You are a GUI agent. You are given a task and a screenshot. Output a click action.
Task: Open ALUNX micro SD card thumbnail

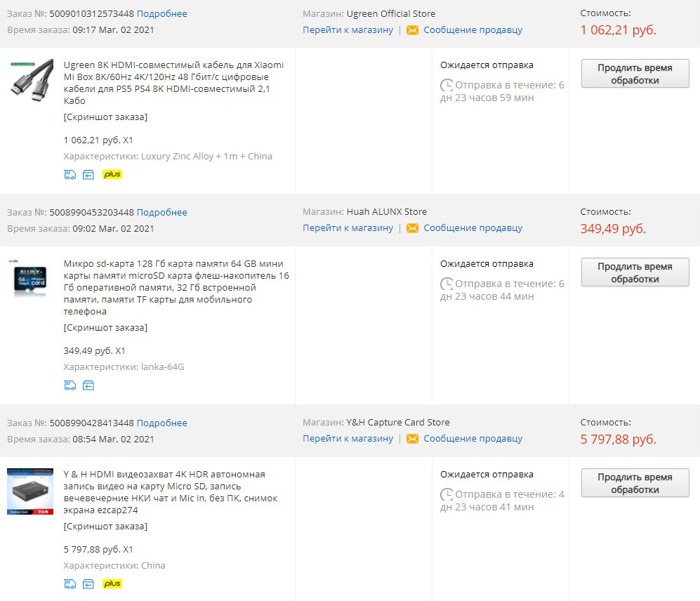click(31, 279)
